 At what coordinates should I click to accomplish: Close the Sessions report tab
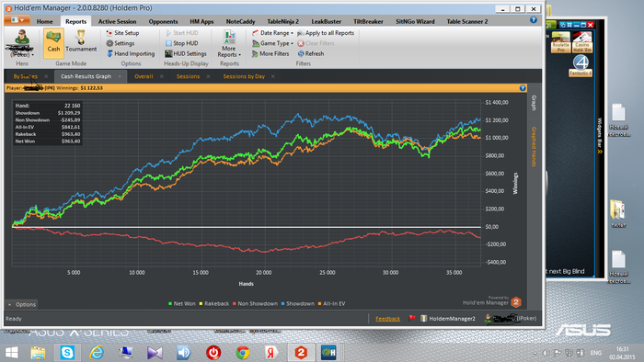point(208,76)
